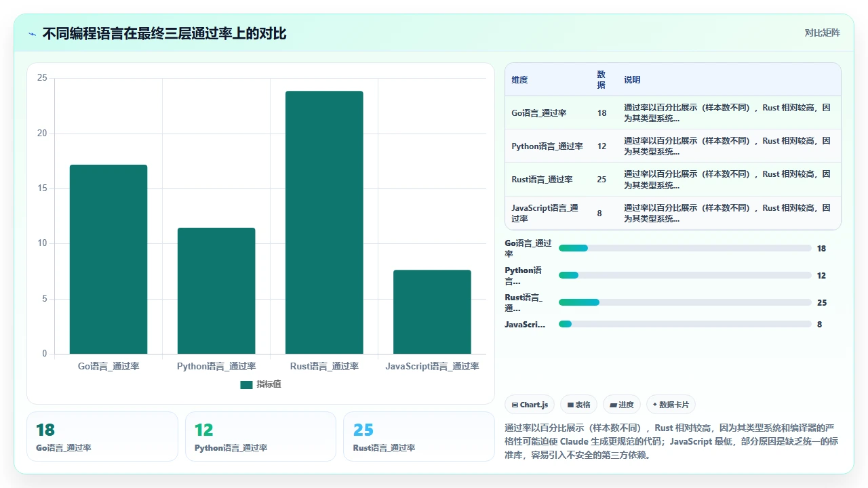Click the bottom summary paragraph text
The image size is (868, 488).
pos(672,442)
